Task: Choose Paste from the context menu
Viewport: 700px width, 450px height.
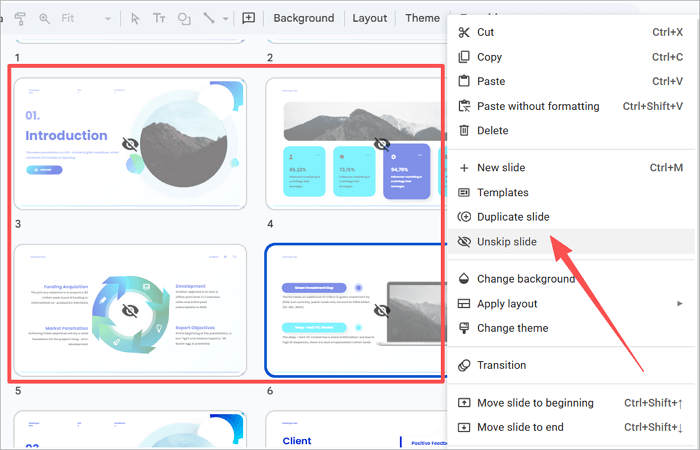Action: [571, 81]
